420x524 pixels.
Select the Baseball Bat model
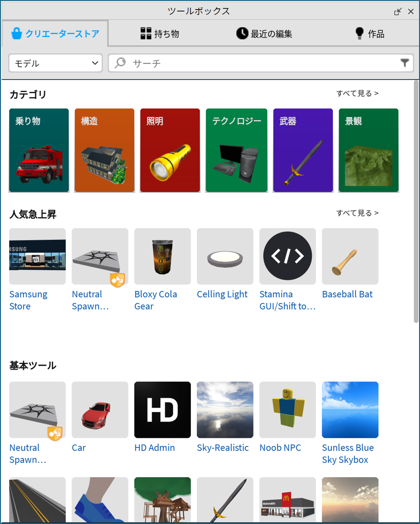[x=350, y=256]
